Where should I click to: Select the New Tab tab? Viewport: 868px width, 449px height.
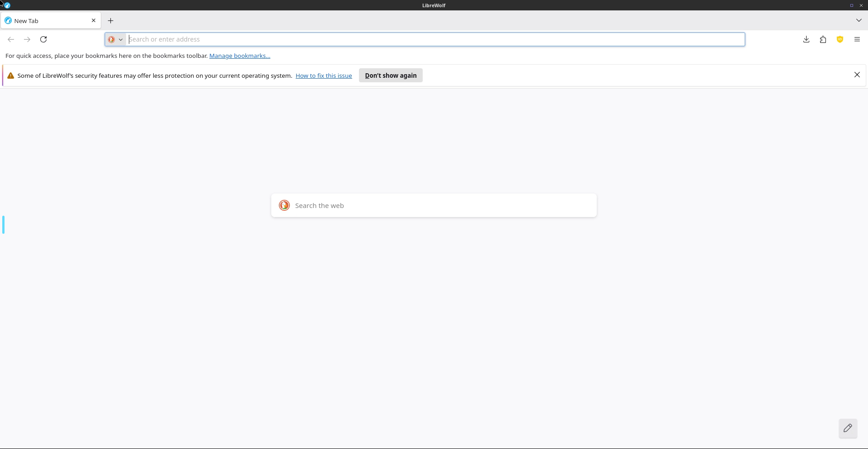pyautogui.click(x=45, y=21)
